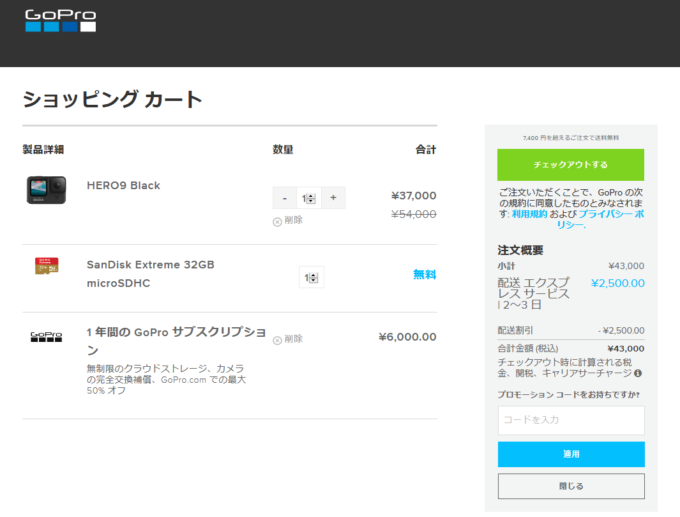Click the blue 適用 apply button
Screen dimensions: 680x517
click(571, 454)
